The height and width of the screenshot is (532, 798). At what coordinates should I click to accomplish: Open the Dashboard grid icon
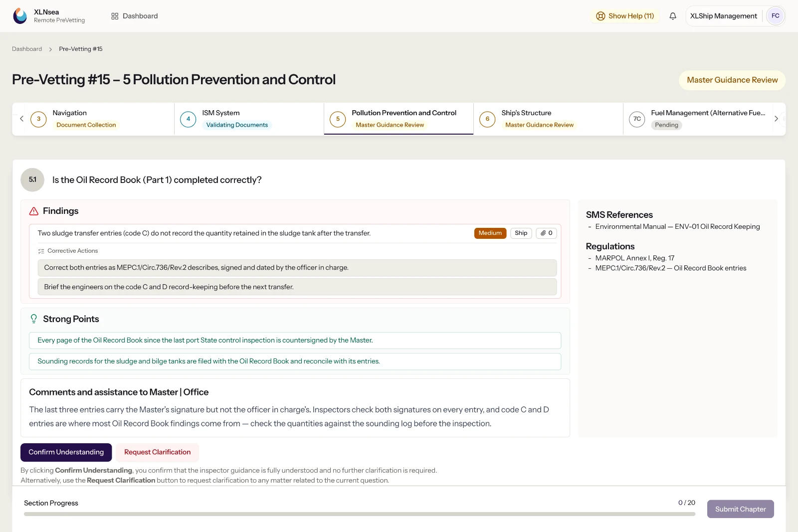(115, 16)
